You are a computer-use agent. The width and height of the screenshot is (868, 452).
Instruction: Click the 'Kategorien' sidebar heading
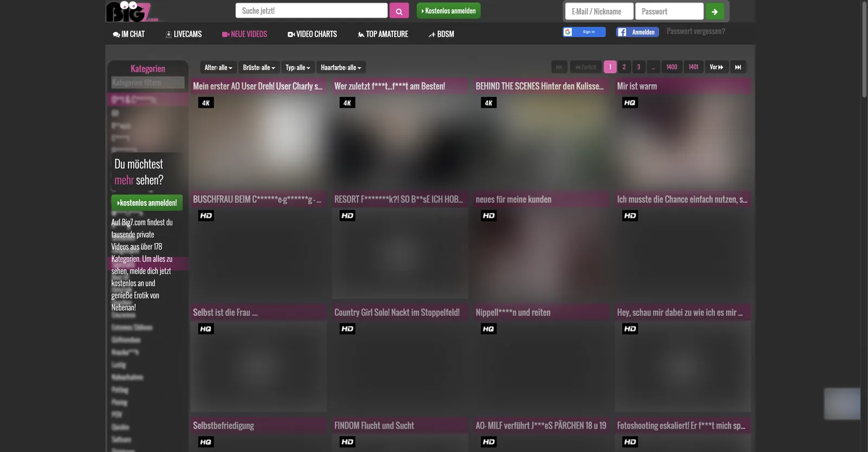point(148,68)
